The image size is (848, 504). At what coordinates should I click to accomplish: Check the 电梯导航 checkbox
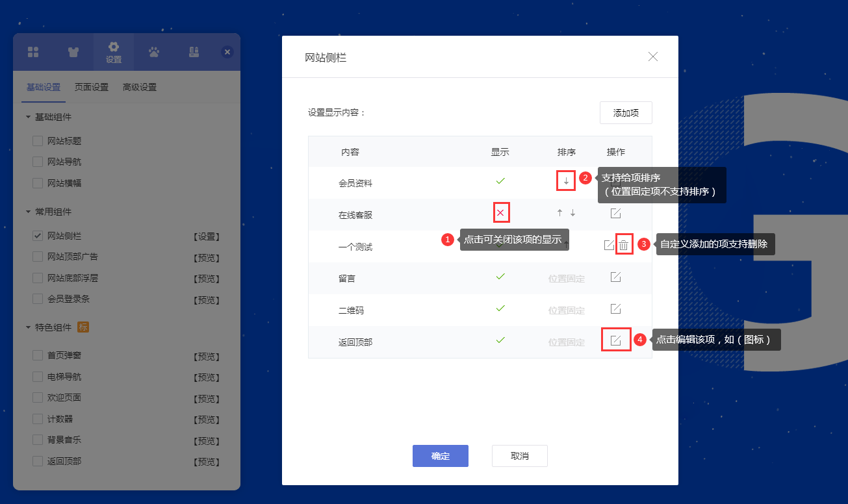coord(38,377)
